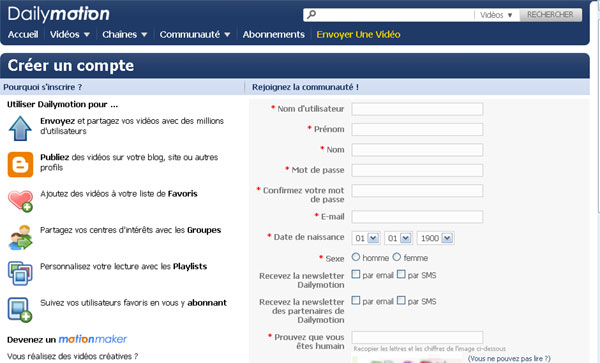Focus the search text field
The width and height of the screenshot is (600, 363).
(395, 15)
